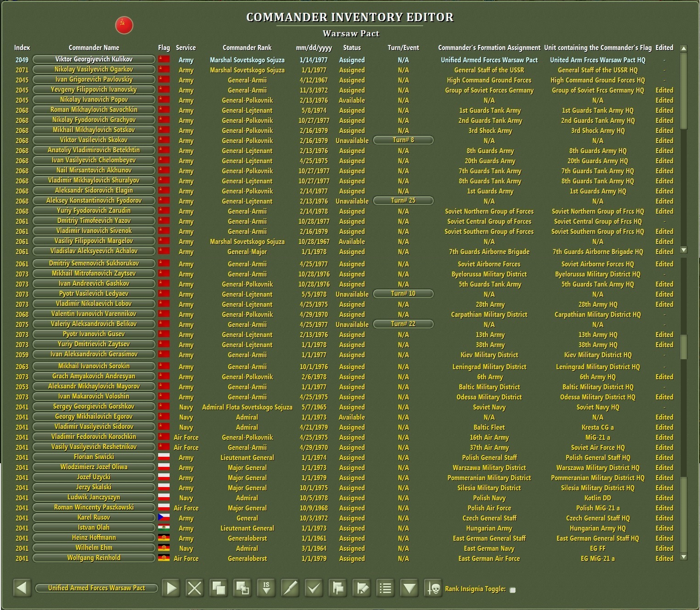Select commander Sergey Georgievich Gorshkov
The height and width of the screenshot is (610, 700).
[94, 406]
